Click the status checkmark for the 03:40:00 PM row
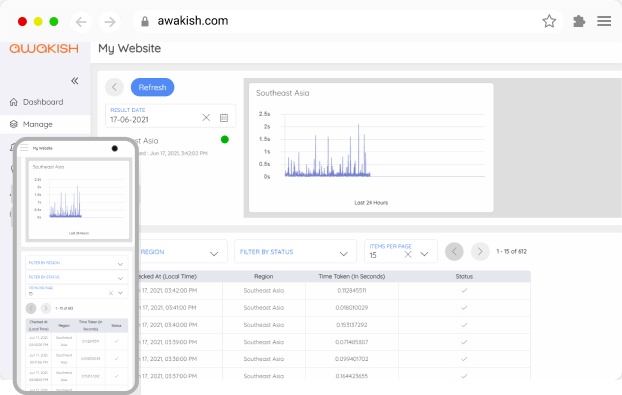 coord(464,325)
